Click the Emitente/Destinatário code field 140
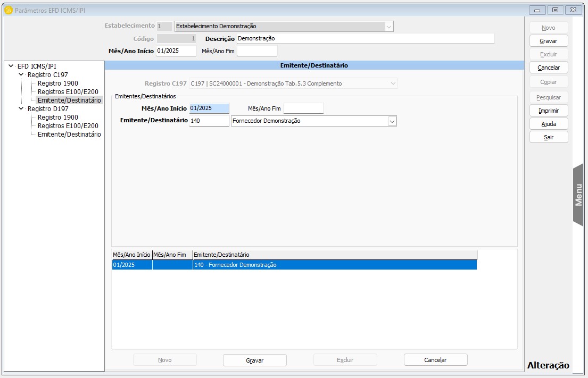Viewport: 588px width, 378px height. pos(209,121)
